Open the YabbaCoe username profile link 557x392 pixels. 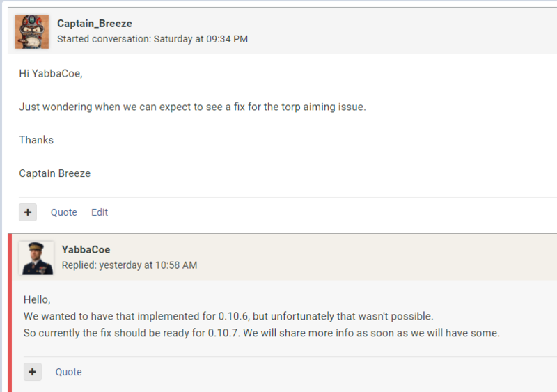(86, 249)
